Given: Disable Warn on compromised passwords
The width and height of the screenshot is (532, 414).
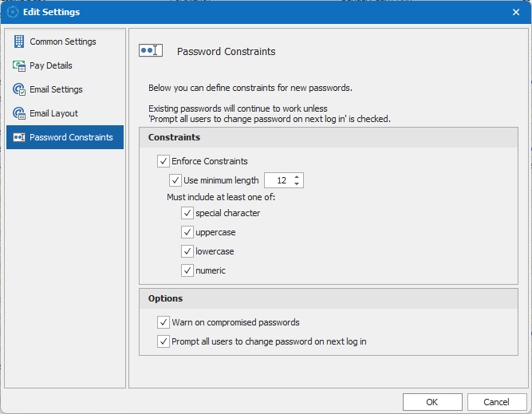Looking at the screenshot, I should pos(164,322).
